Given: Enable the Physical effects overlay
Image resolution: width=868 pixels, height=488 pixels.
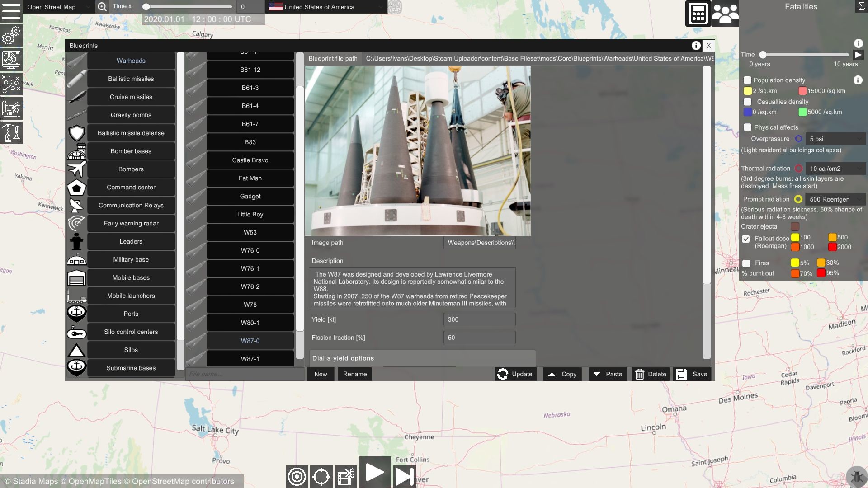Looking at the screenshot, I should [747, 127].
